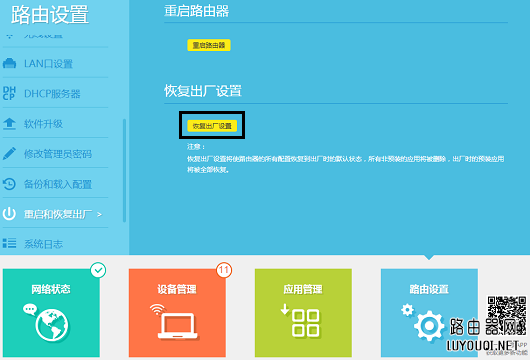Click the gear icon in 路由设置 tile
This screenshot has width=530, height=360.
click(x=429, y=326)
